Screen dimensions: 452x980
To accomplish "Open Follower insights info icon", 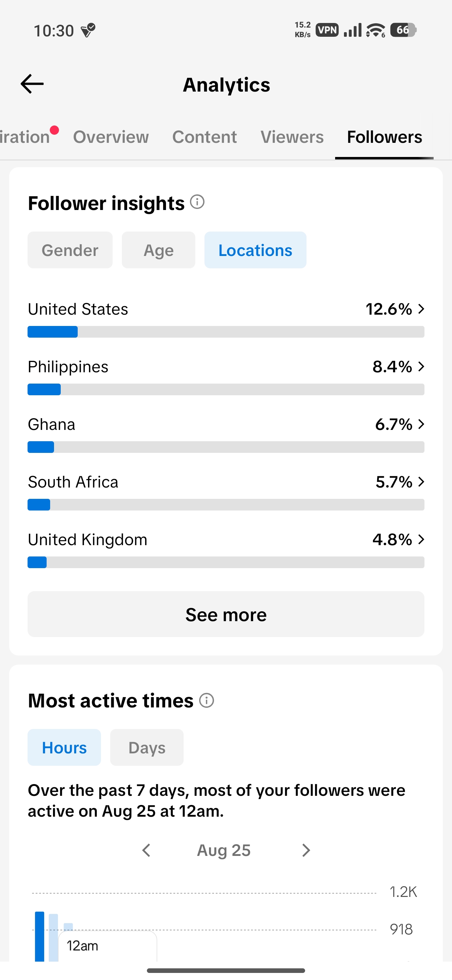I will [x=197, y=202].
